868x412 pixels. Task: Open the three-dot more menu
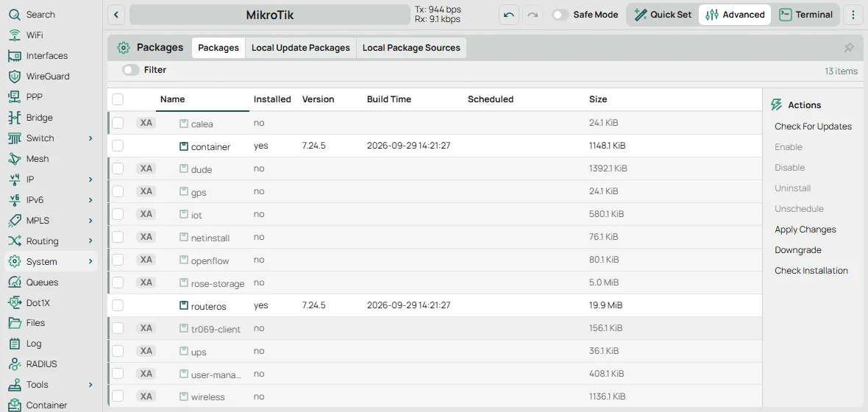tap(853, 15)
